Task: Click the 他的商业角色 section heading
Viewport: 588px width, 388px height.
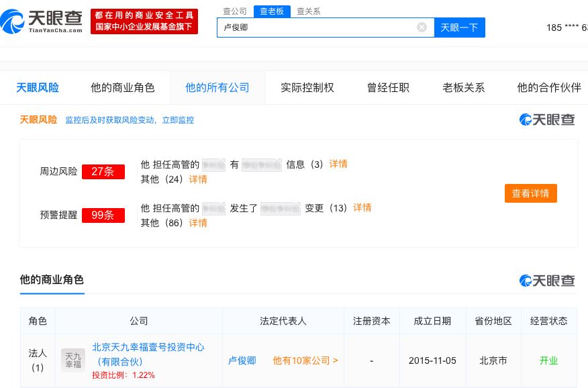Action: tap(52, 280)
